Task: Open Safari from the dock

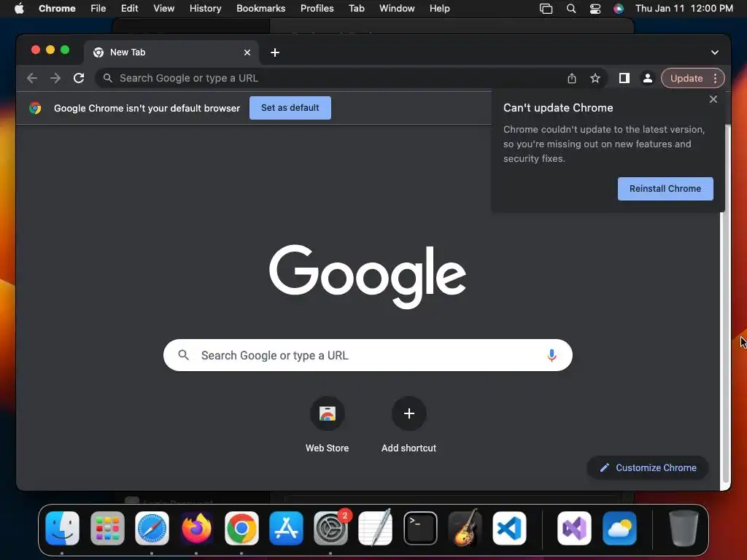Action: [x=152, y=528]
